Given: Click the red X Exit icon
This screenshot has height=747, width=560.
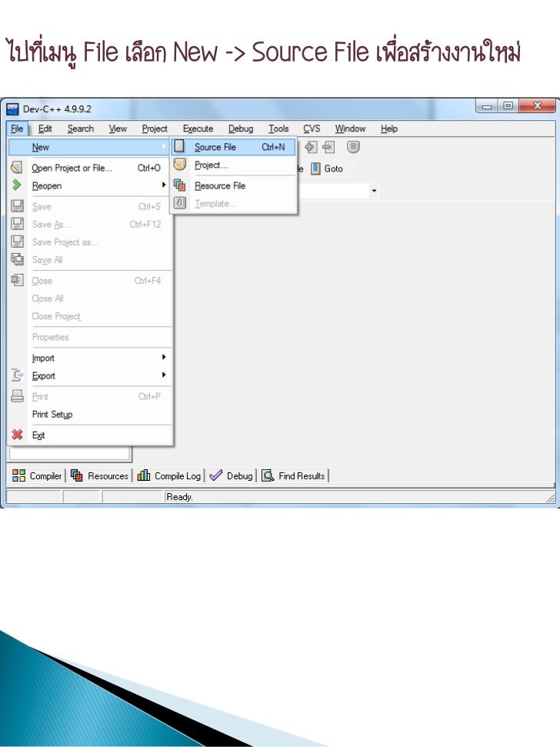Looking at the screenshot, I should [17, 435].
